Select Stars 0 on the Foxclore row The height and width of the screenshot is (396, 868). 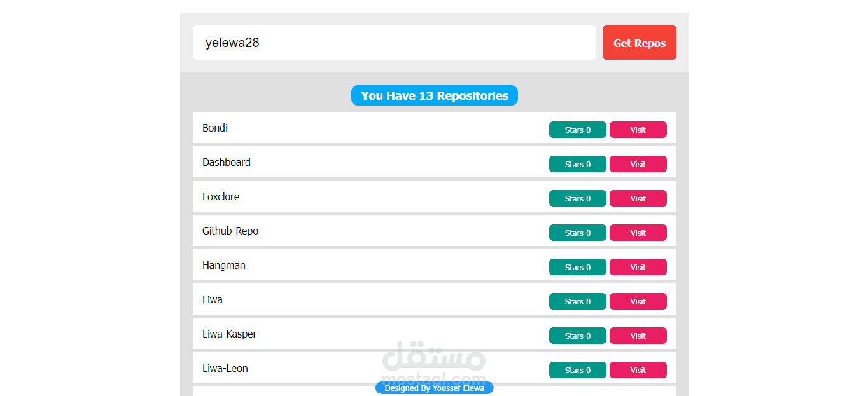pyautogui.click(x=577, y=198)
